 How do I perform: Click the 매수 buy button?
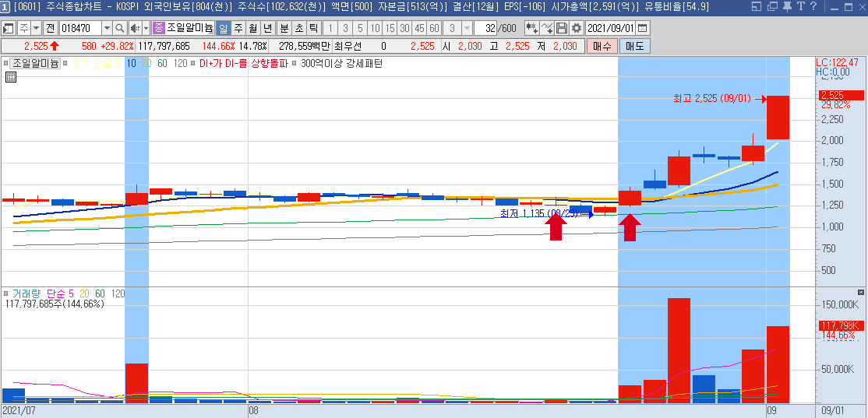(602, 47)
